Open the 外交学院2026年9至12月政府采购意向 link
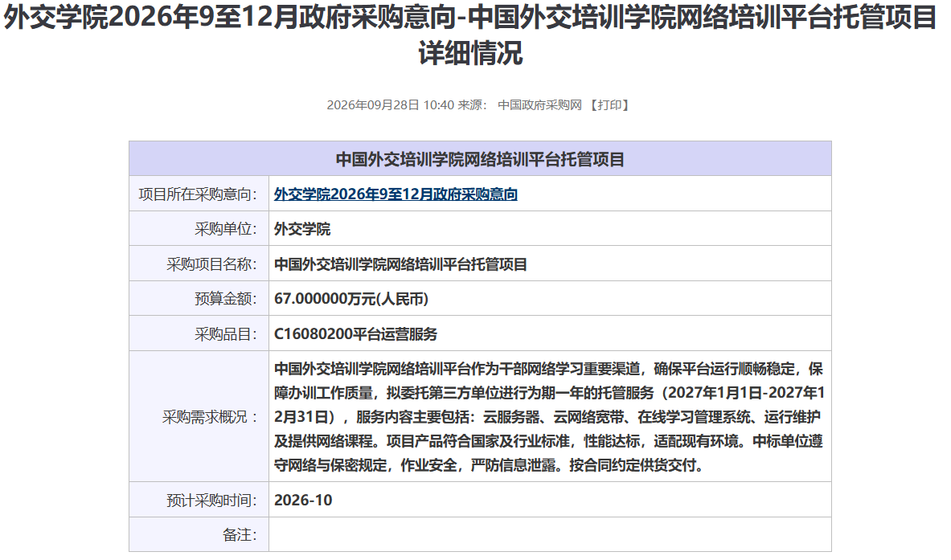Viewport: 951px width, 560px height. coord(396,194)
